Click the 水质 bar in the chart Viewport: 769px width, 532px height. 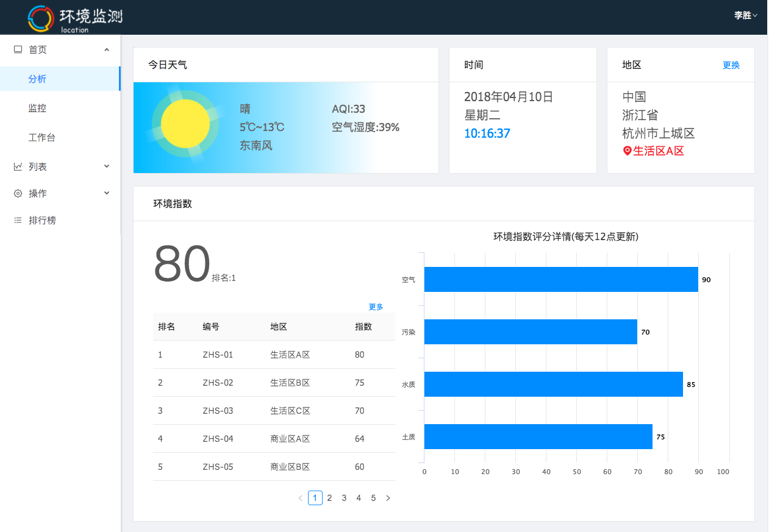(x=554, y=384)
